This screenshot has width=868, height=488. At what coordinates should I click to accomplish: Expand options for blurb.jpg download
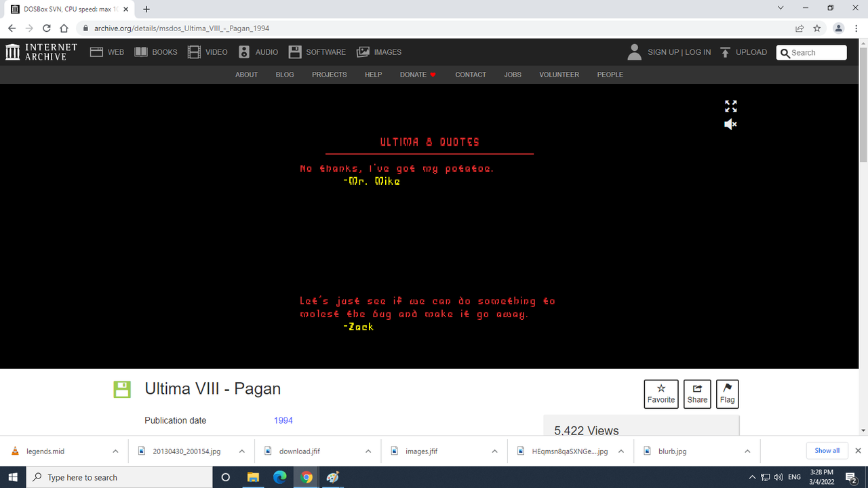point(747,451)
